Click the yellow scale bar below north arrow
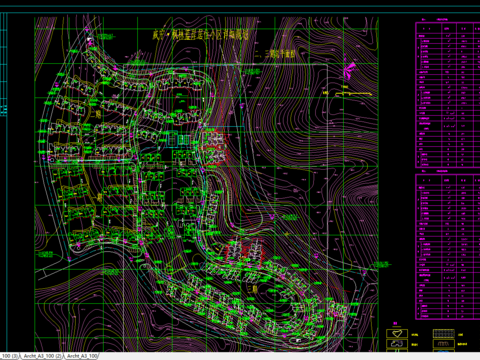 tap(354, 94)
